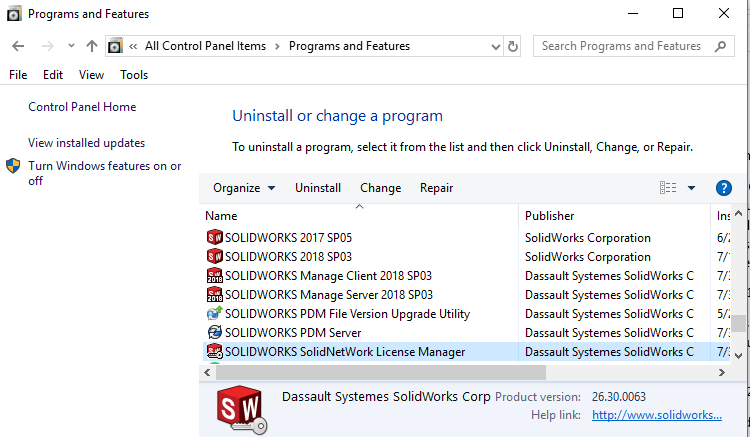Click the SOLIDWORKS 2018 SP03 program icon

pyautogui.click(x=215, y=256)
